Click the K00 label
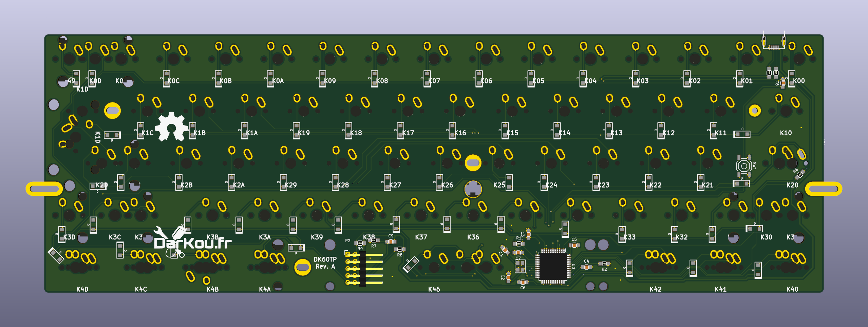Image resolution: width=868 pixels, height=327 pixels. (x=799, y=81)
